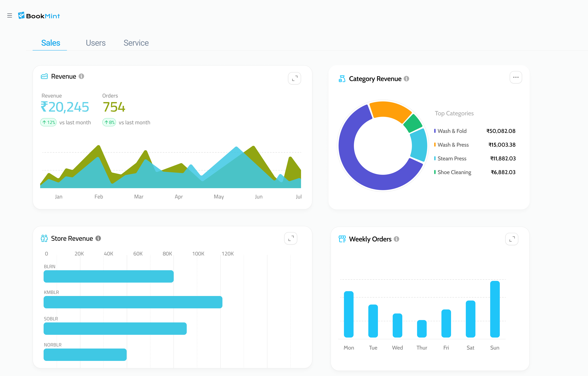Click the Feb label on revenue chart
588x376 pixels.
[99, 197]
